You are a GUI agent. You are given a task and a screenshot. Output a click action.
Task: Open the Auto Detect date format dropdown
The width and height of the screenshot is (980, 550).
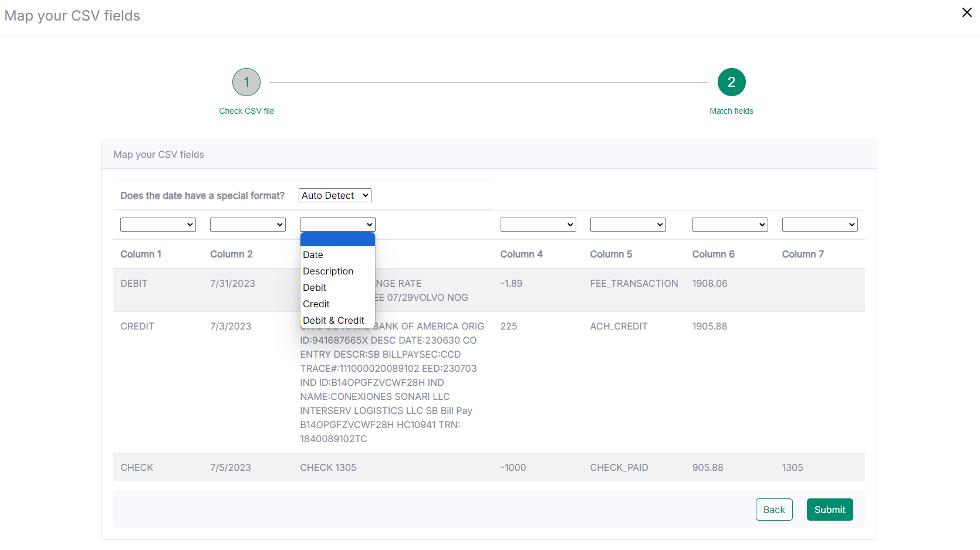(335, 195)
